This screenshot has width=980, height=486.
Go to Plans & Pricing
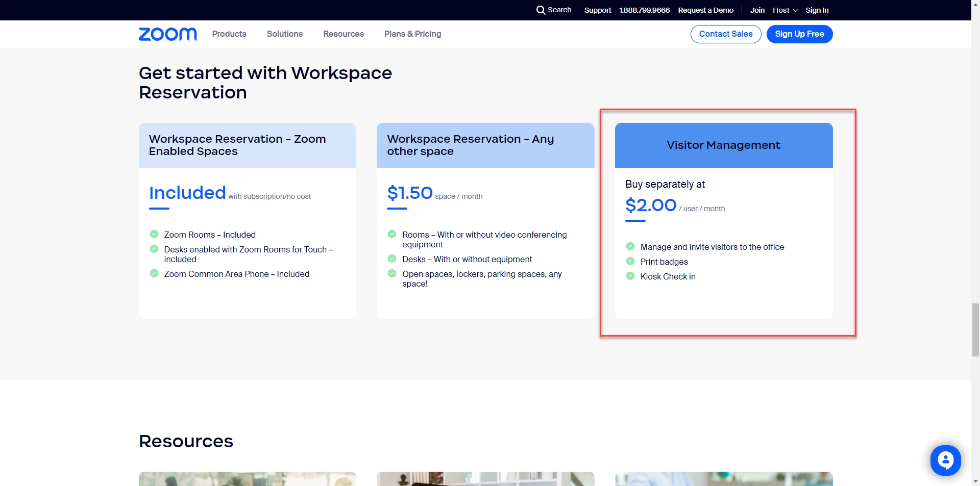coord(412,34)
